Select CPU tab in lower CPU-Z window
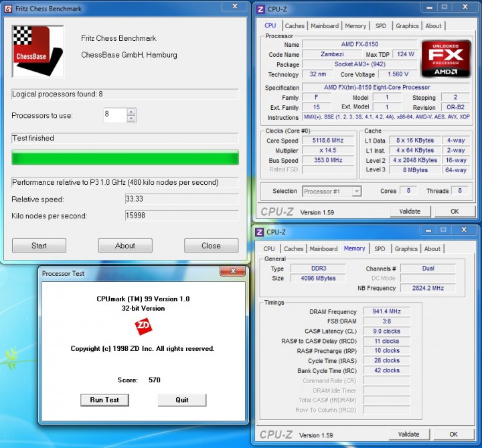 coord(269,248)
